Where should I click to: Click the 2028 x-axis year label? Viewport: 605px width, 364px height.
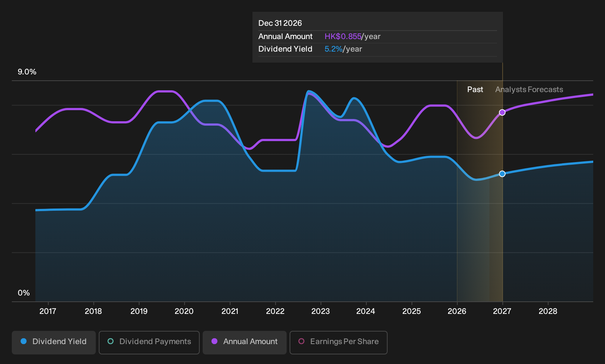pyautogui.click(x=548, y=311)
